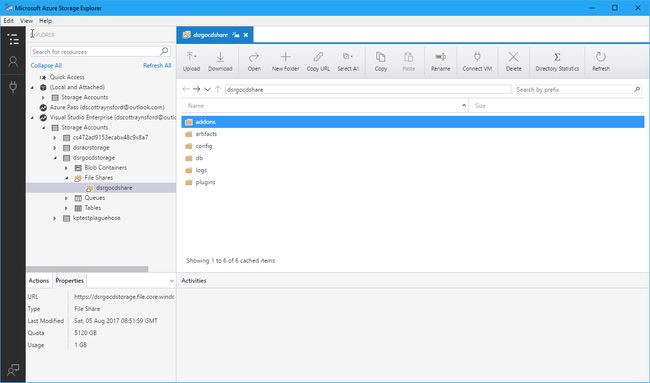Select the db folder
Image resolution: width=650 pixels, height=383 pixels.
(x=413, y=158)
